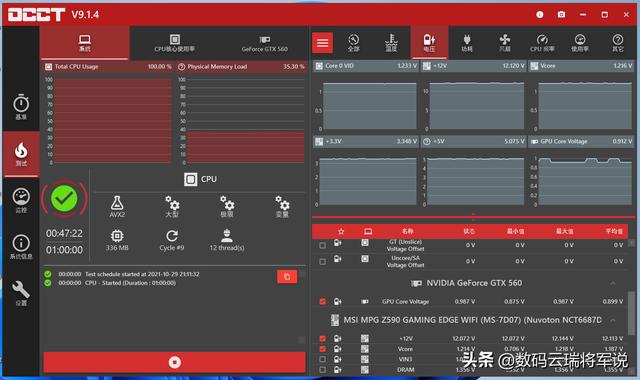Image resolution: width=640 pixels, height=380 pixels.
Task: Select the All sensors tab
Action: pyautogui.click(x=353, y=42)
